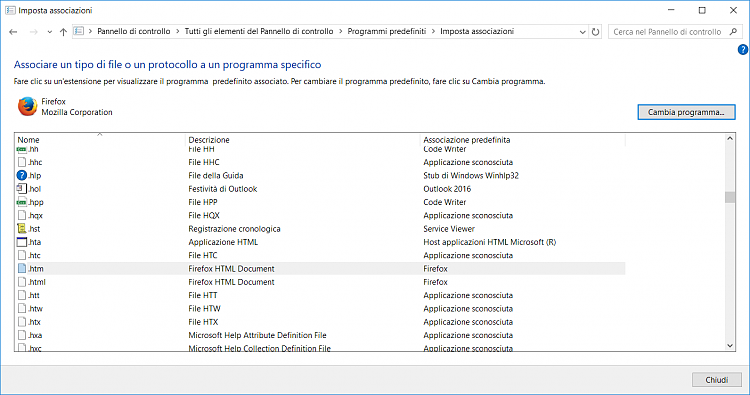Click the .hxa file icon

tap(22, 335)
